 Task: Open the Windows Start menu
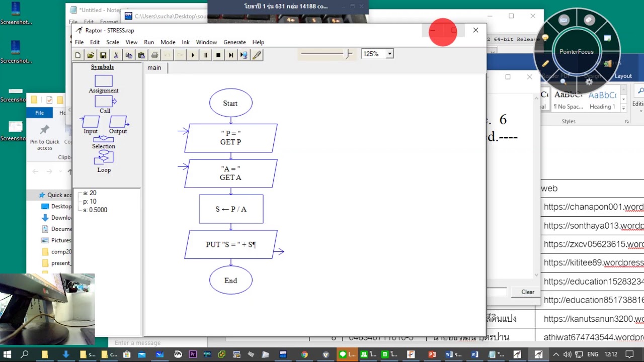pos(8,354)
